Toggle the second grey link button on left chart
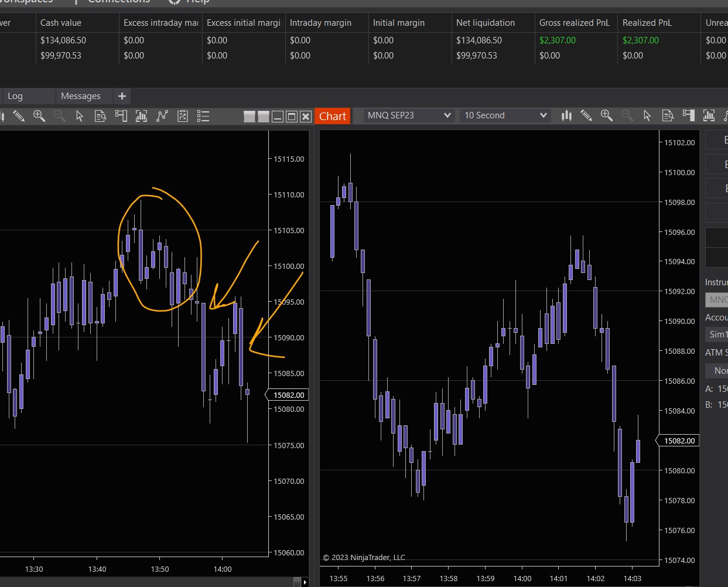Image resolution: width=728 pixels, height=587 pixels. point(264,117)
